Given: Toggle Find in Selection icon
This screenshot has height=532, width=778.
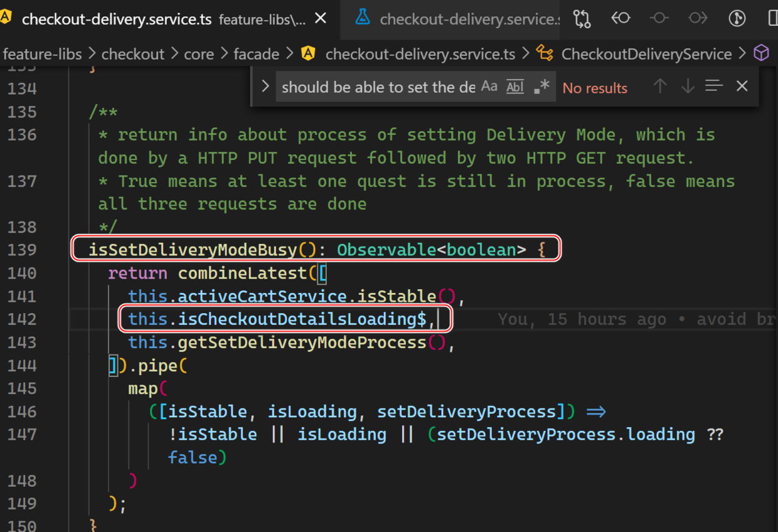Looking at the screenshot, I should click(714, 86).
